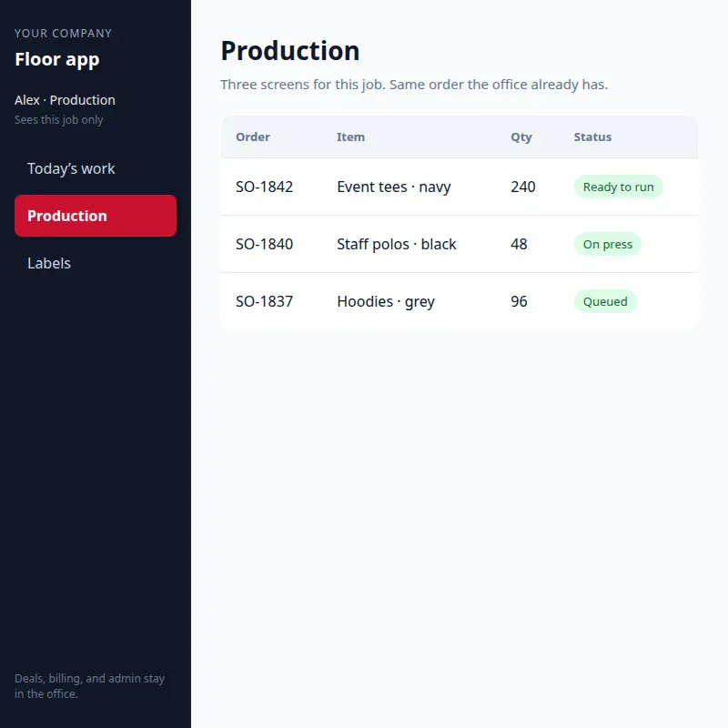Select order SO-1837
This screenshot has width=728, height=728.
(264, 301)
